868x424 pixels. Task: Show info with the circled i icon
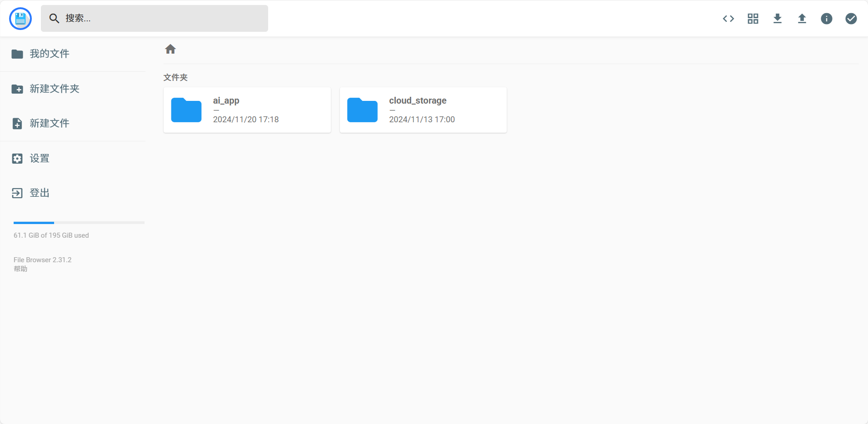point(827,19)
